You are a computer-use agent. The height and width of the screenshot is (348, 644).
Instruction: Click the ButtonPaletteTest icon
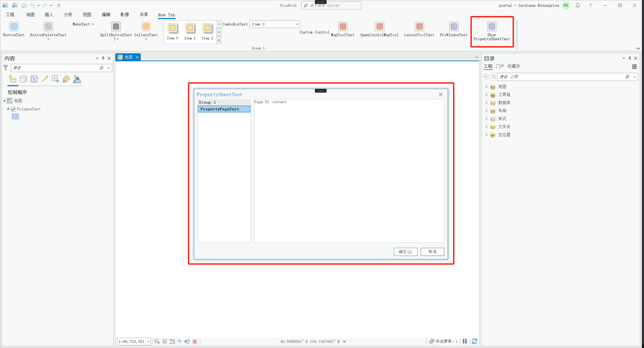coord(48,26)
